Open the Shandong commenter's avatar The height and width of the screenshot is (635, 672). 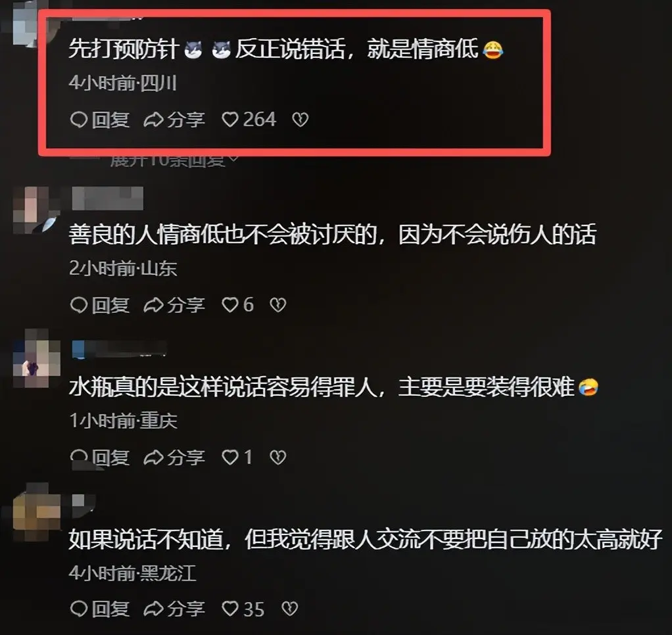pyautogui.click(x=36, y=210)
